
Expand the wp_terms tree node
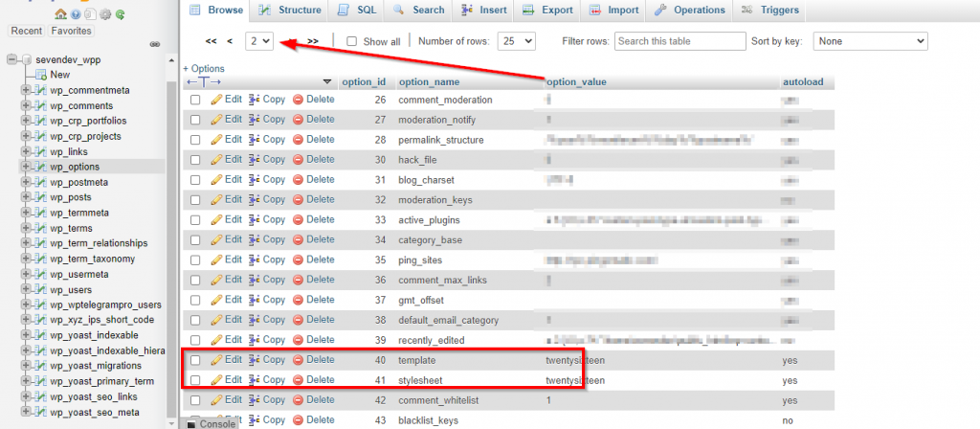(26, 228)
